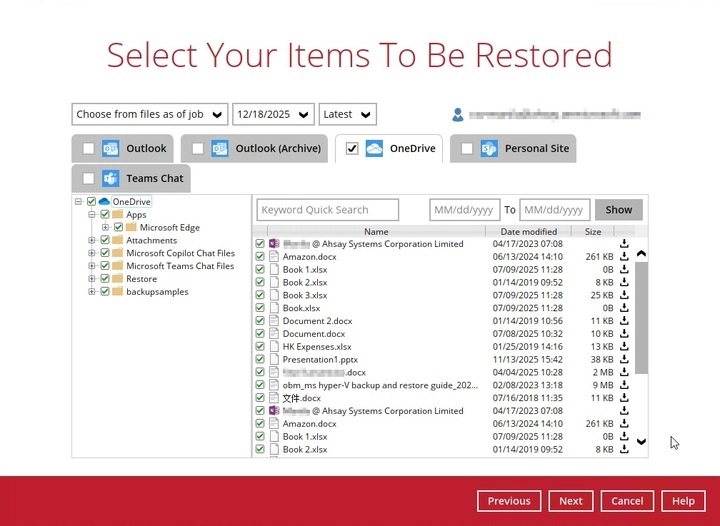Click the user account icon
720x526 pixels.
click(x=458, y=115)
